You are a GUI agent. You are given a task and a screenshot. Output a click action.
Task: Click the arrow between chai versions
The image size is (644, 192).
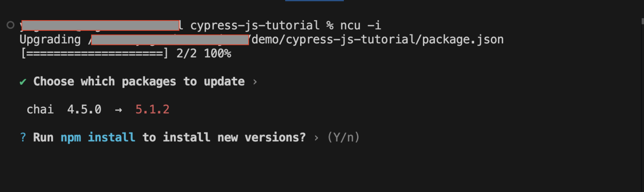tap(118, 110)
